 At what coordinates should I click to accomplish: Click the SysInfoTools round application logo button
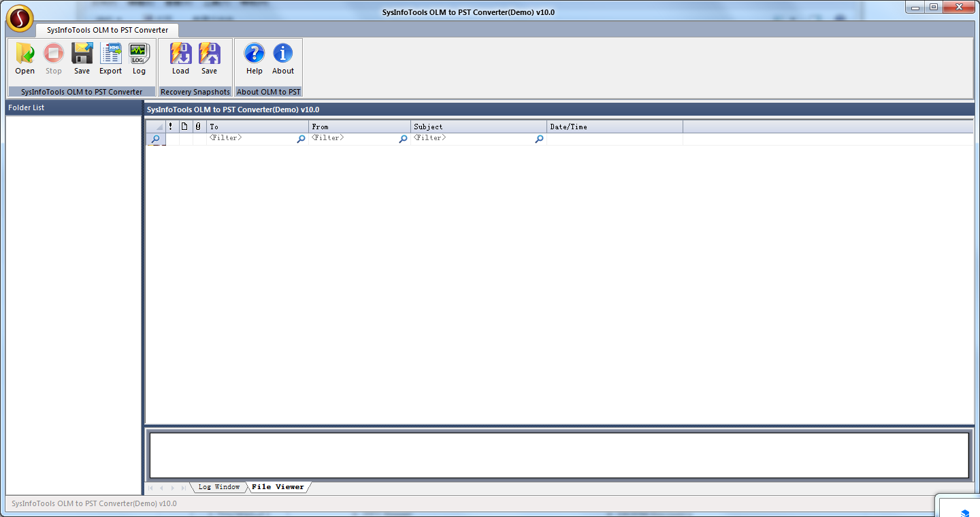[x=20, y=18]
